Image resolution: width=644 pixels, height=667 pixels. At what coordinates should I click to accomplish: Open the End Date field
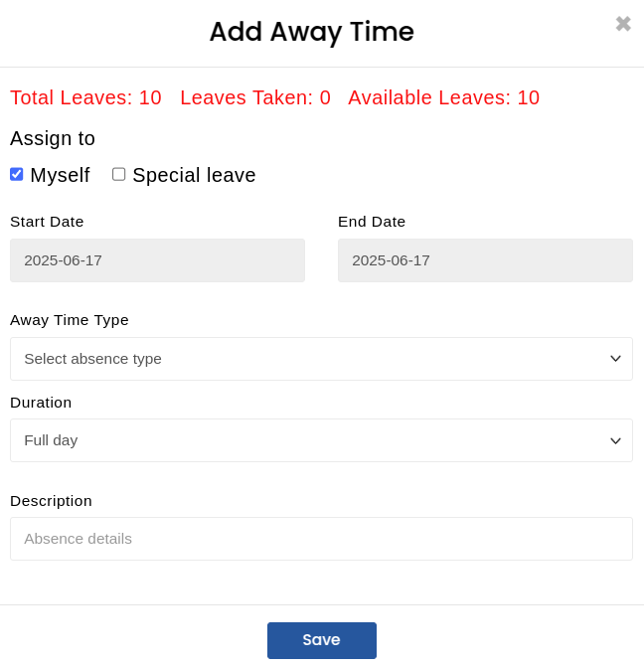point(485,260)
